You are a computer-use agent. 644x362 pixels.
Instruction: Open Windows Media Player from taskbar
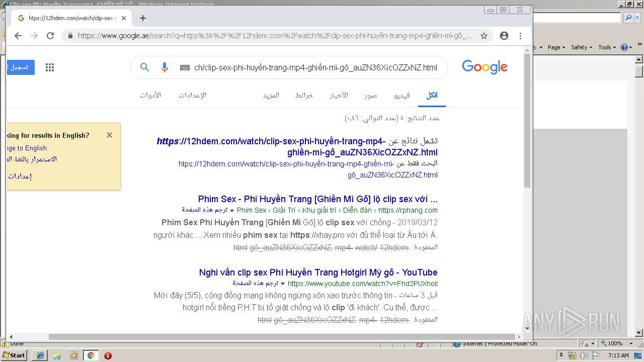tap(74, 355)
